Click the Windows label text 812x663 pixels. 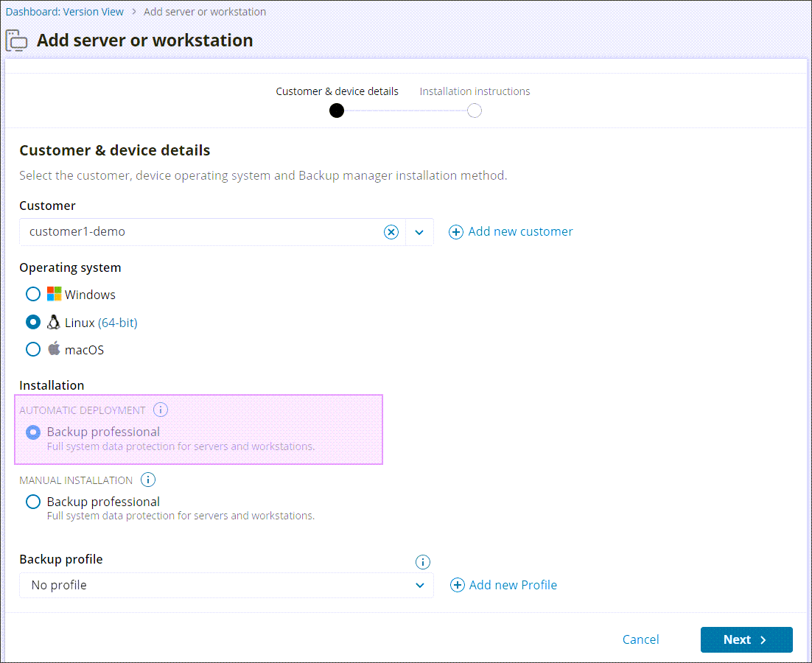click(x=90, y=295)
